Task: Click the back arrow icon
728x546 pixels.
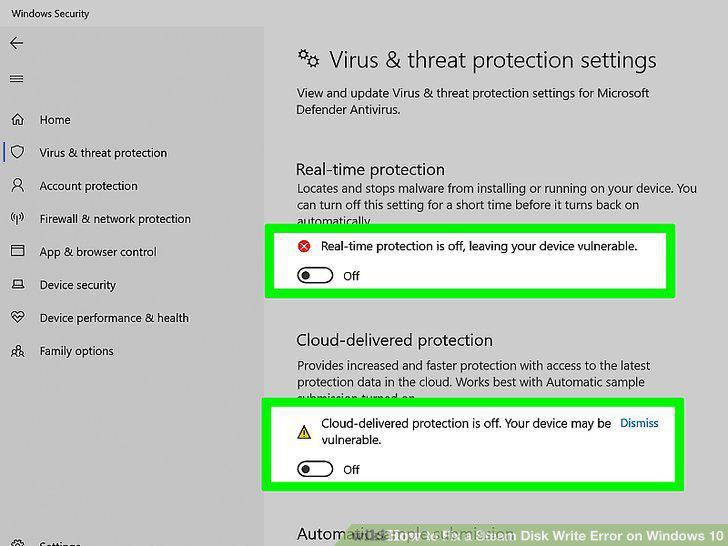Action: (x=16, y=43)
